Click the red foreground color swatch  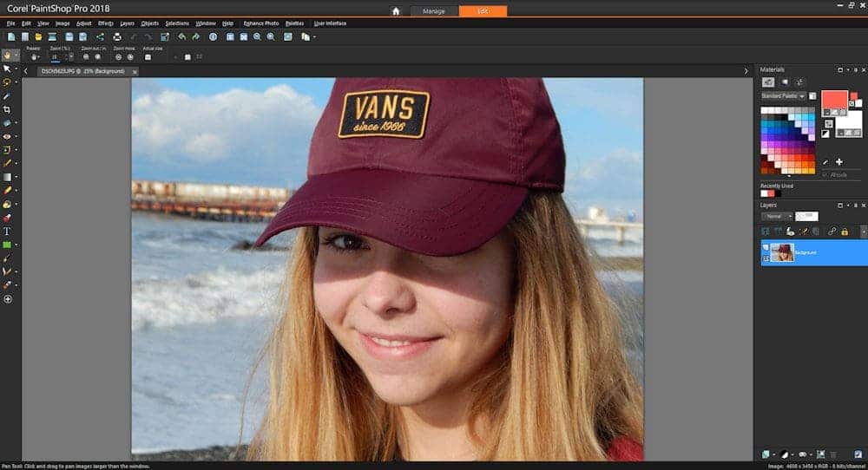833,100
